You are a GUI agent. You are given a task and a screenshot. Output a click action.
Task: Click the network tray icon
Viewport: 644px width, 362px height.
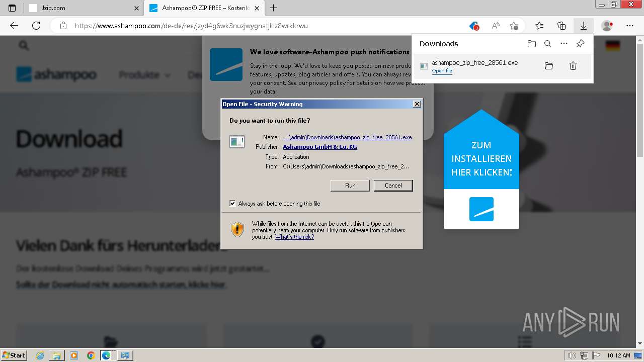584,355
